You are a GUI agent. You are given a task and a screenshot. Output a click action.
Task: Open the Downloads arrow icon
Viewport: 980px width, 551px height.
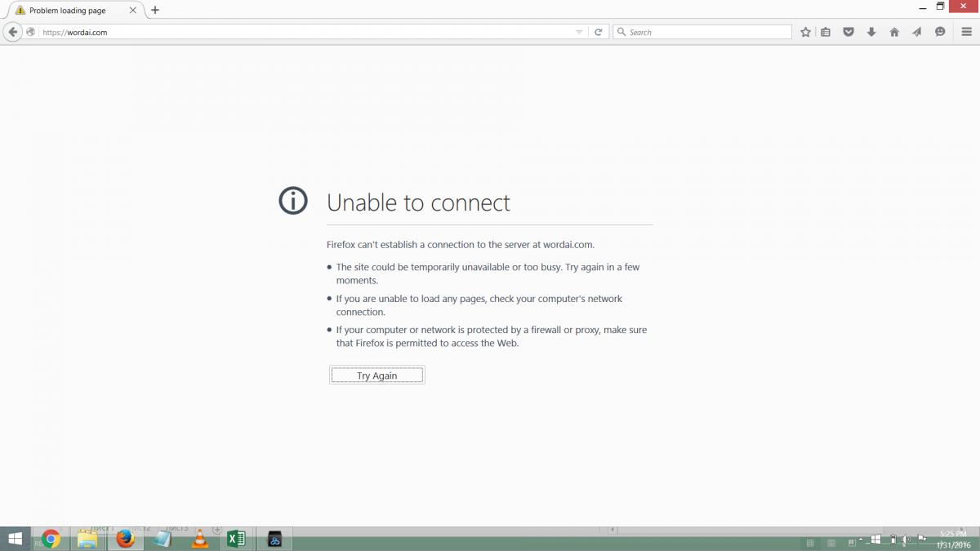tap(871, 32)
